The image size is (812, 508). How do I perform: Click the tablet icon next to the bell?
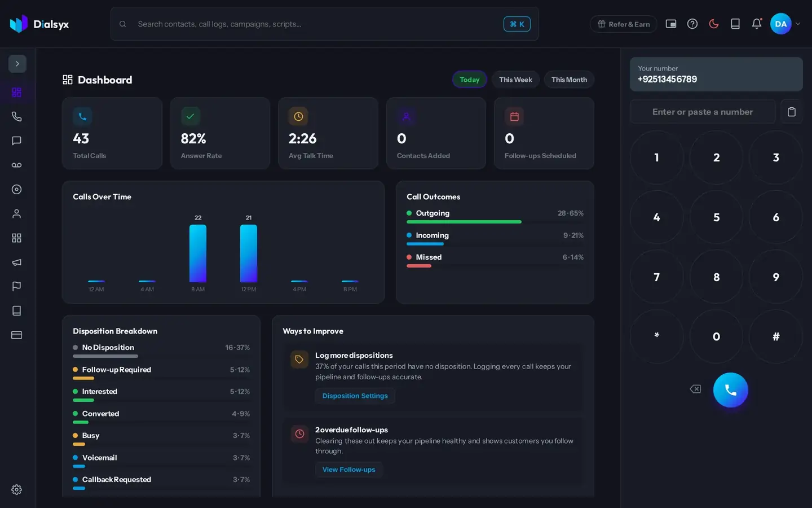pyautogui.click(x=735, y=24)
